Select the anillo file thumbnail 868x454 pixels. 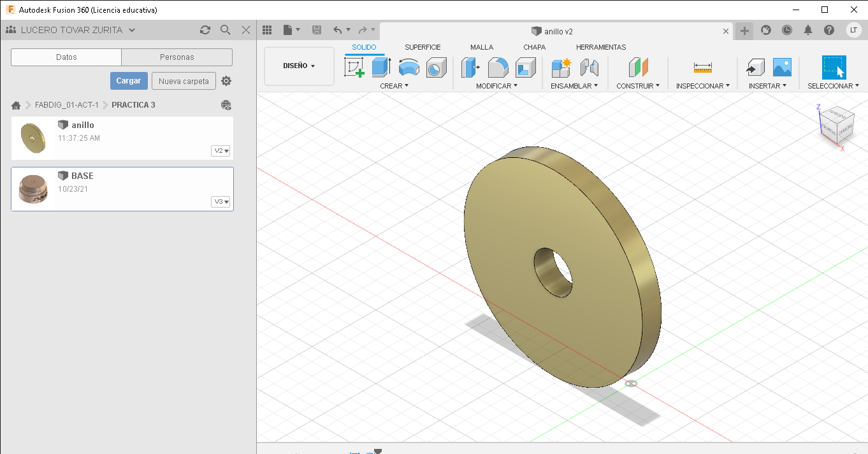33,138
